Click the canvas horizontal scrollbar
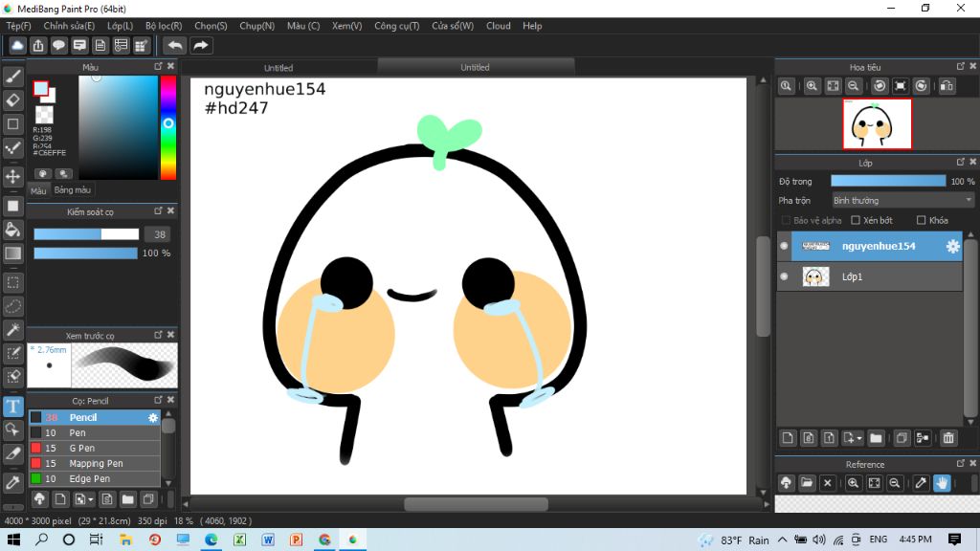This screenshot has height=551, width=980. pos(476,503)
